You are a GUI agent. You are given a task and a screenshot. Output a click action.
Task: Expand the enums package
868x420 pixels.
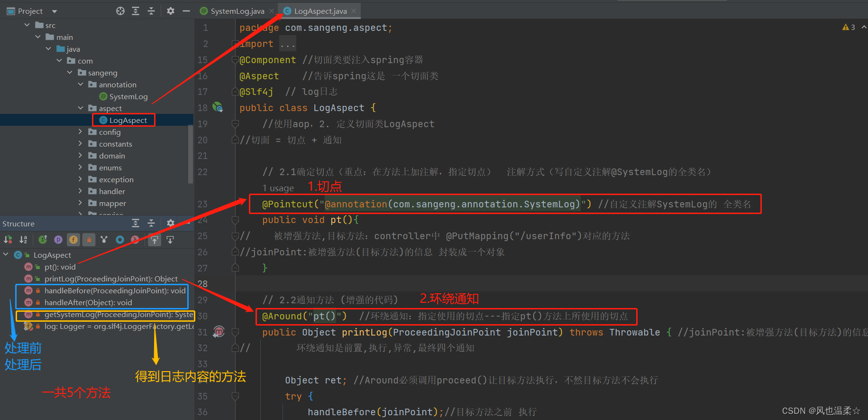pos(81,168)
